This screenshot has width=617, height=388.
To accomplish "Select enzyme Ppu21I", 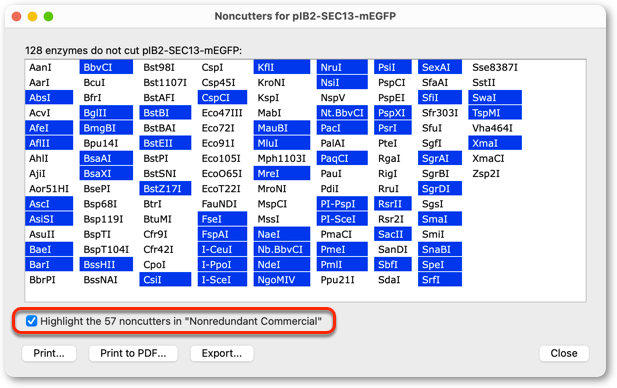I will (x=337, y=280).
